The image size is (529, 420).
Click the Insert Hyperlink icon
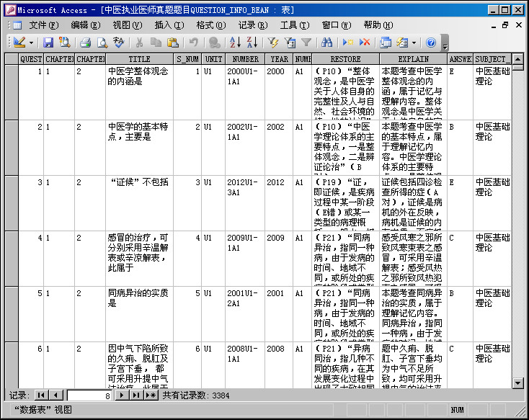(214, 43)
